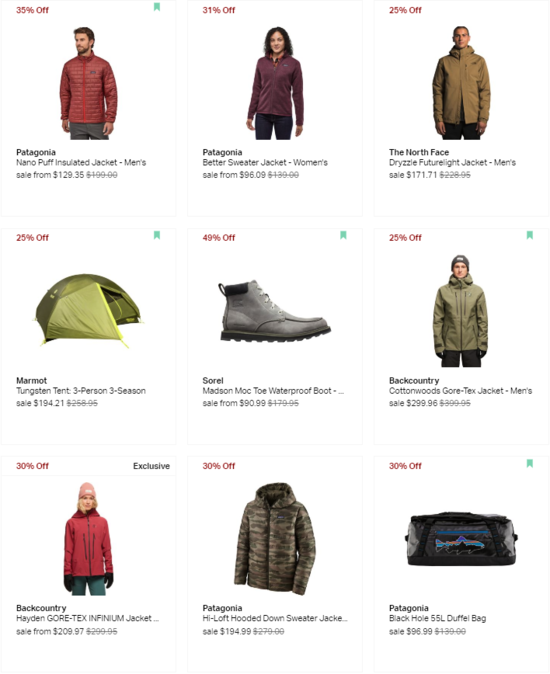Select the Black Hole duffel bag image
The height and width of the screenshot is (674, 550).
pos(461,539)
